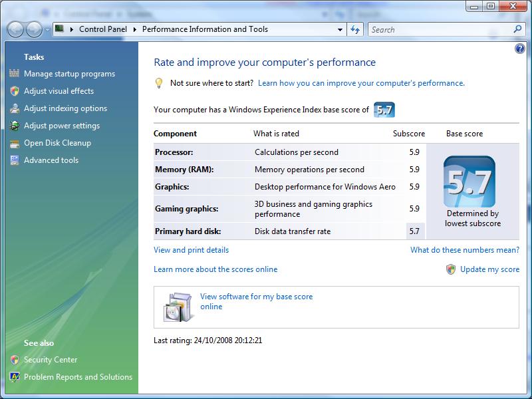The height and width of the screenshot is (399, 532).
Task: Expand arrow before Performance Information and Tools
Action: point(135,29)
